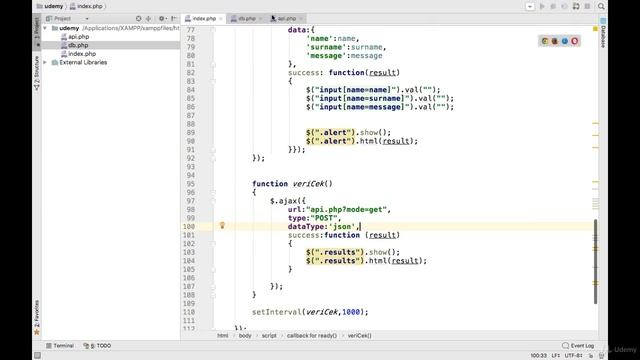
Task: Click the Run (play) toolbar icon
Action: pyautogui.click(x=542, y=6)
